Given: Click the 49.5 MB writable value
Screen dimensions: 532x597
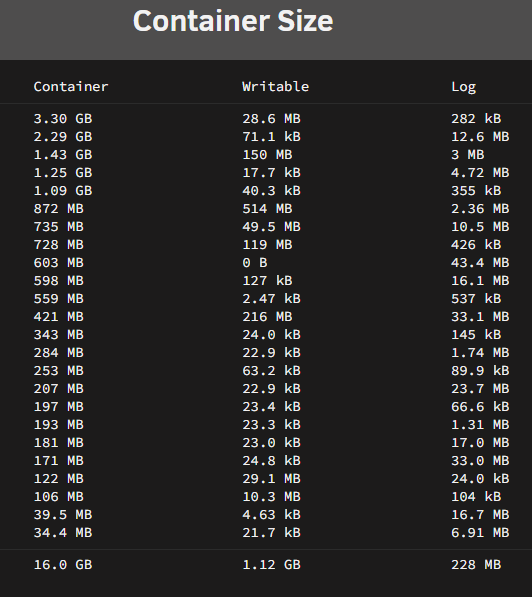Looking at the screenshot, I should (x=272, y=227).
